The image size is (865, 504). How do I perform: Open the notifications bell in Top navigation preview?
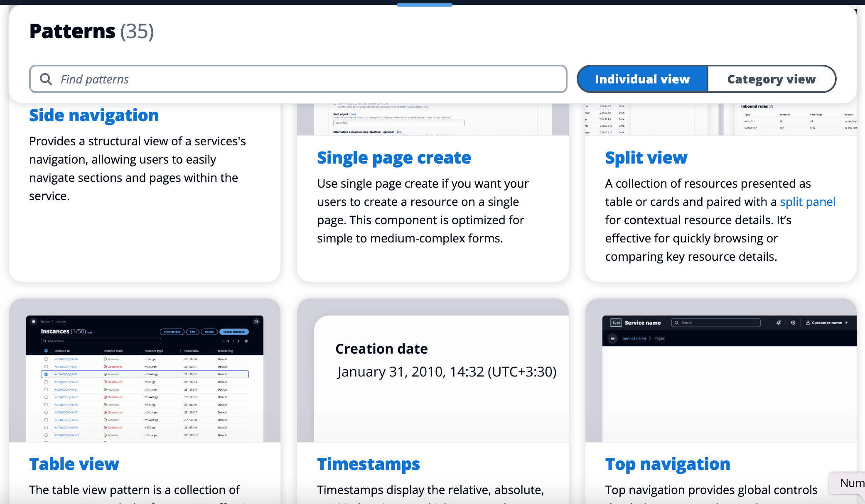(x=779, y=323)
